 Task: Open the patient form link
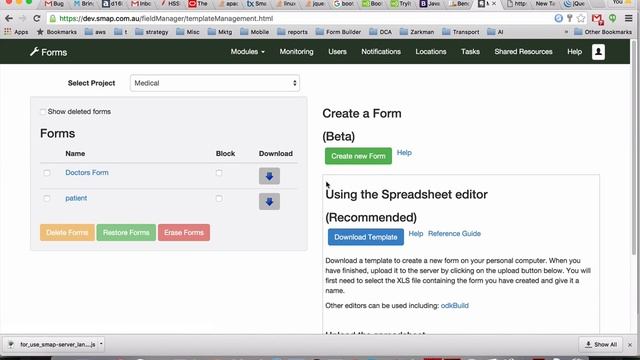click(76, 198)
